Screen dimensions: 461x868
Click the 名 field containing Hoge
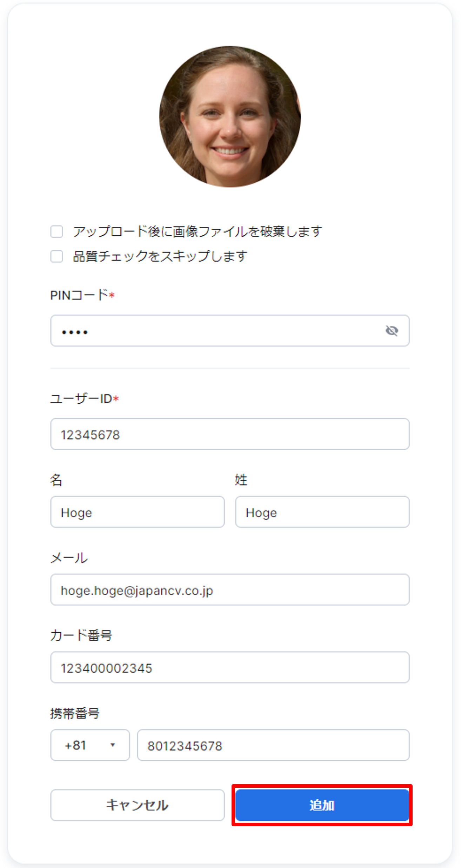pos(138,512)
